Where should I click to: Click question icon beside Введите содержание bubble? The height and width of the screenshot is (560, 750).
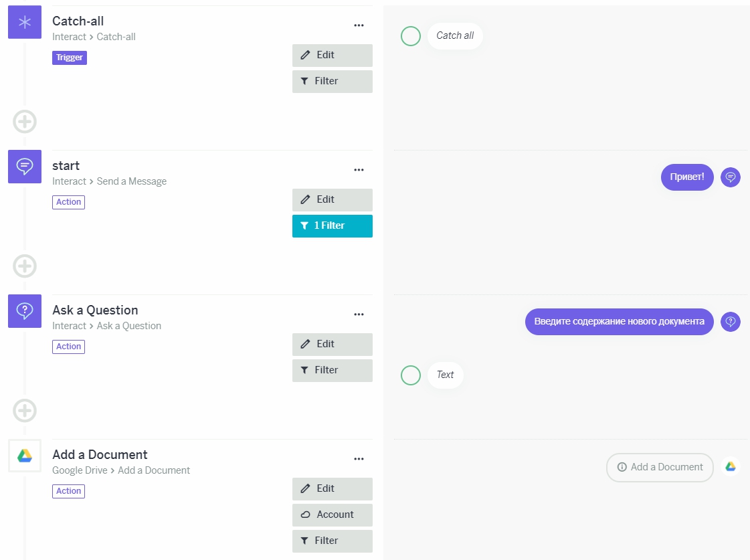point(731,321)
